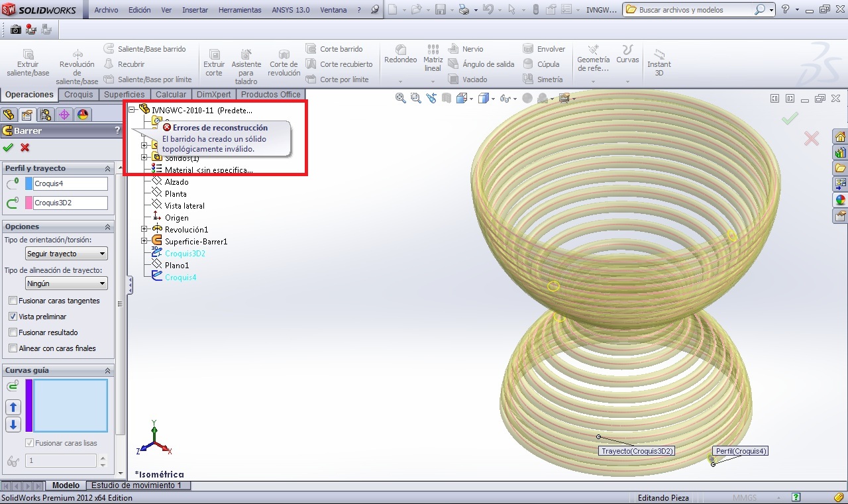Open ANSYS 13.0 menu
The image size is (848, 504).
pos(290,10)
